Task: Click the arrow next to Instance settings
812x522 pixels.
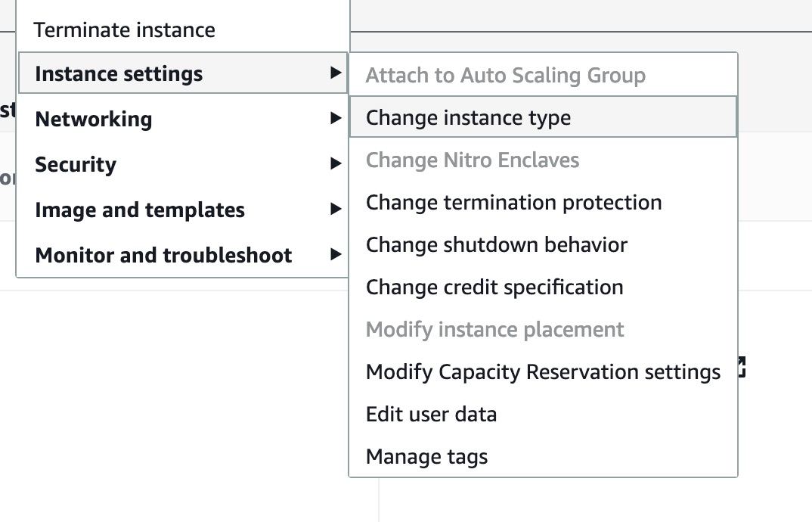Action: [336, 73]
